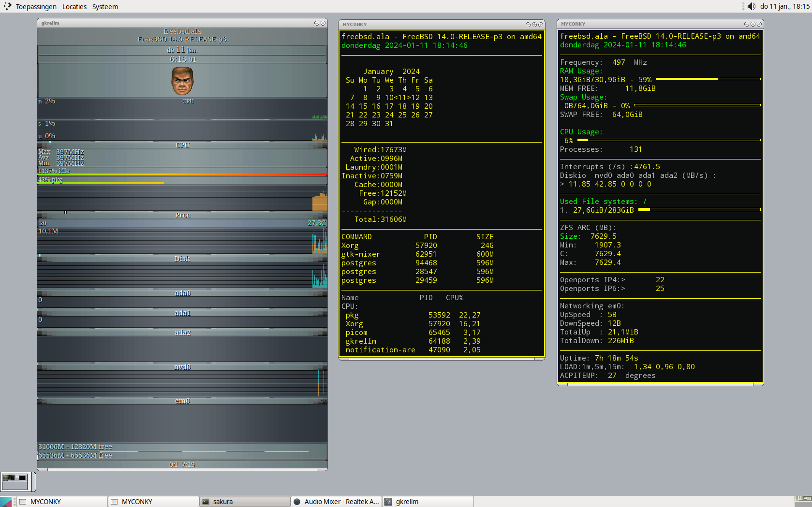Click the workspace switcher in bottom panel

803,501
